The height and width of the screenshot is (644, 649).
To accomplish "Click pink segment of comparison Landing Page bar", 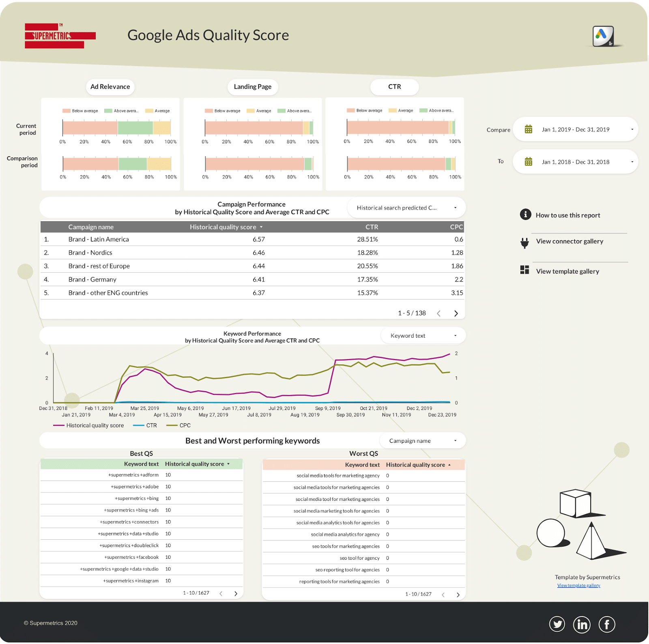I will tap(255, 164).
